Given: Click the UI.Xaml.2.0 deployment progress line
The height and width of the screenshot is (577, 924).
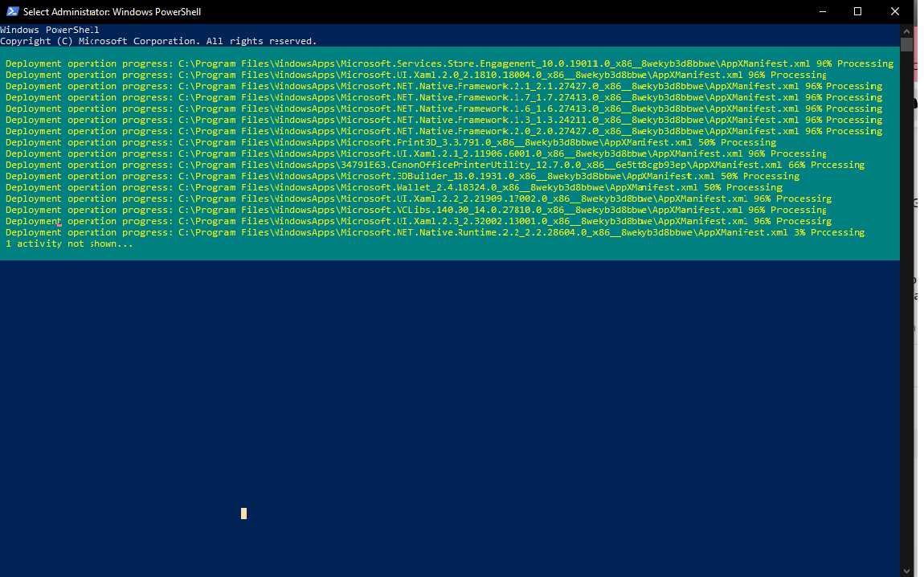Looking at the screenshot, I should [416, 75].
